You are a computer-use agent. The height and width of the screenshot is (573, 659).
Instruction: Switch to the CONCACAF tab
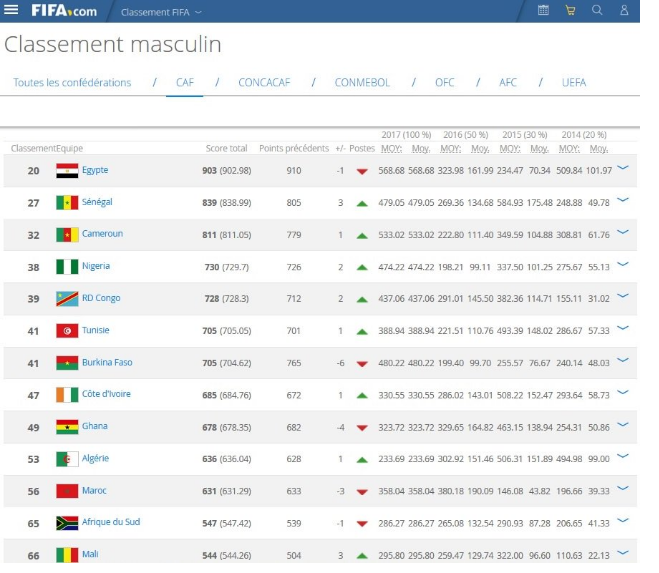[x=264, y=82]
